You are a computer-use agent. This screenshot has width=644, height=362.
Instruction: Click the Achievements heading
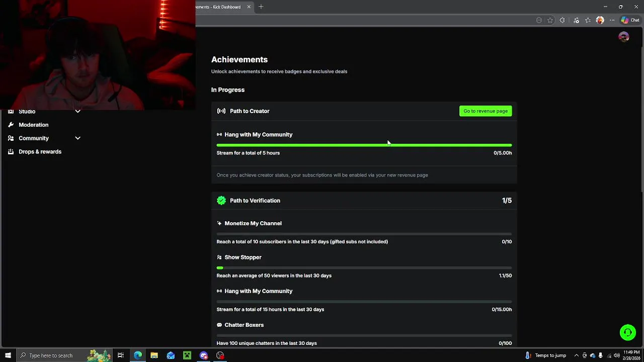[x=239, y=59]
